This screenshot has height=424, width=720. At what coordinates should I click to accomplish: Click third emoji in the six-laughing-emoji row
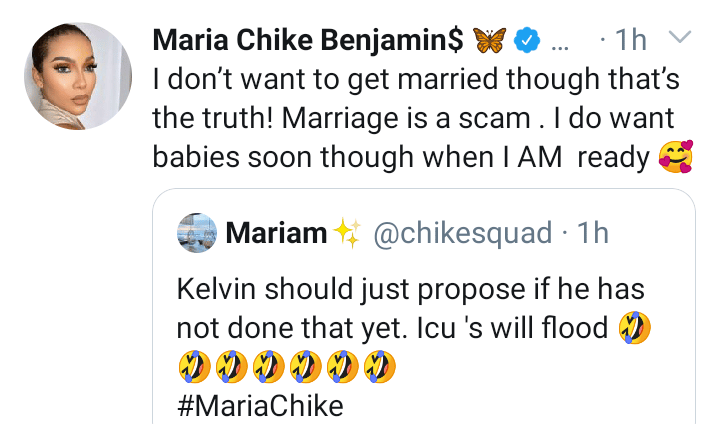tap(269, 367)
